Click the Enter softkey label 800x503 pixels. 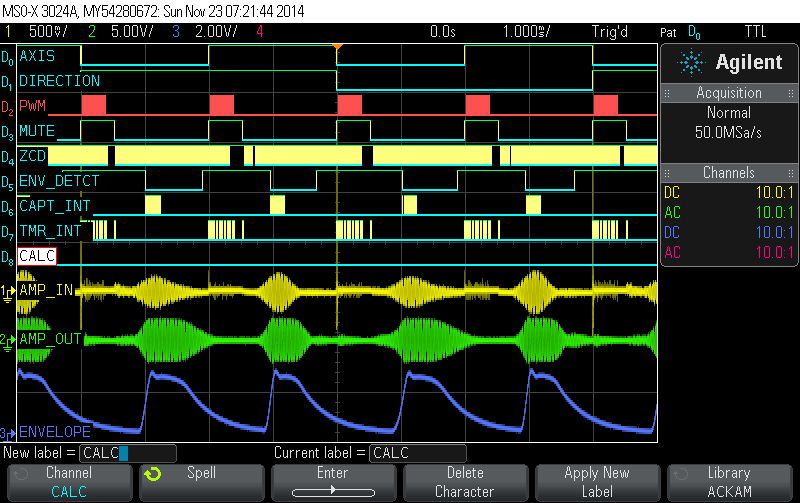point(333,473)
